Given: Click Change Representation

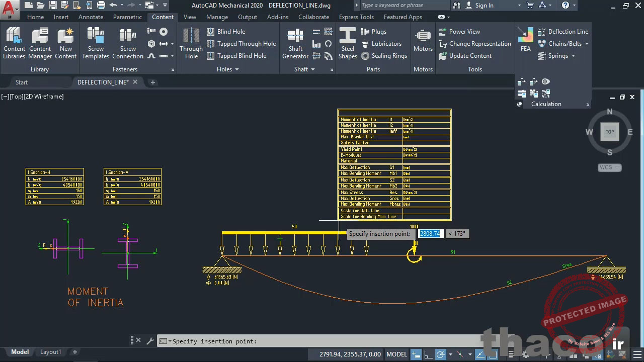Looking at the screenshot, I should (x=475, y=44).
